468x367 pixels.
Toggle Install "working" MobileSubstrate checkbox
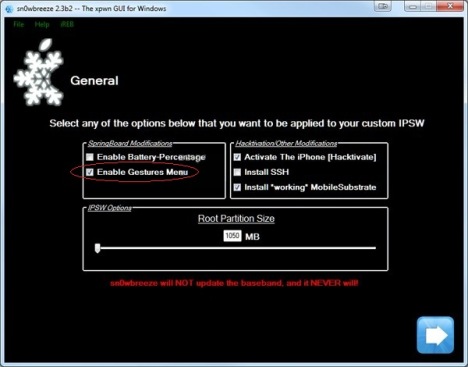pyautogui.click(x=237, y=187)
